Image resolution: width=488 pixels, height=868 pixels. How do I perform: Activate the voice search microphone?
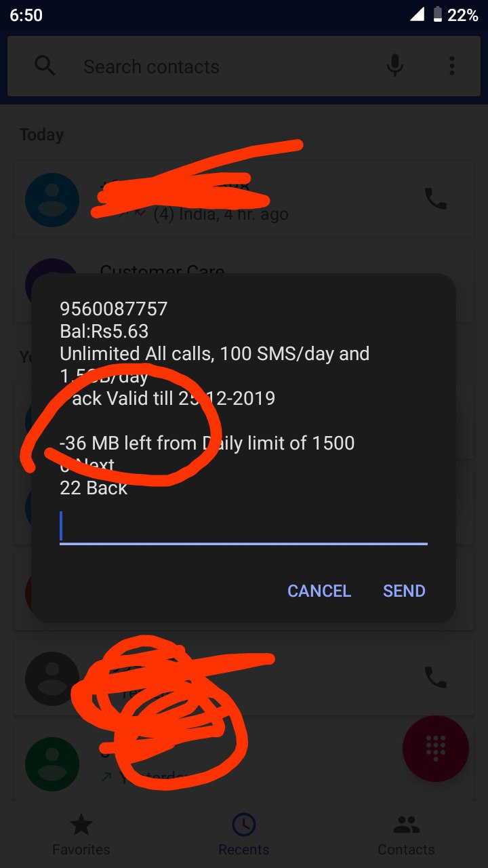[395, 66]
